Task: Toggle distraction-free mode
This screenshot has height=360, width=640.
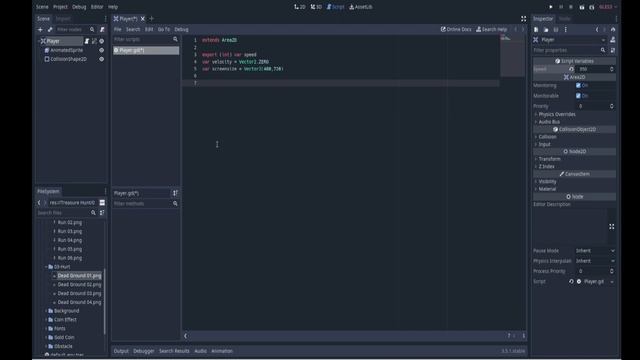Action: (523, 19)
